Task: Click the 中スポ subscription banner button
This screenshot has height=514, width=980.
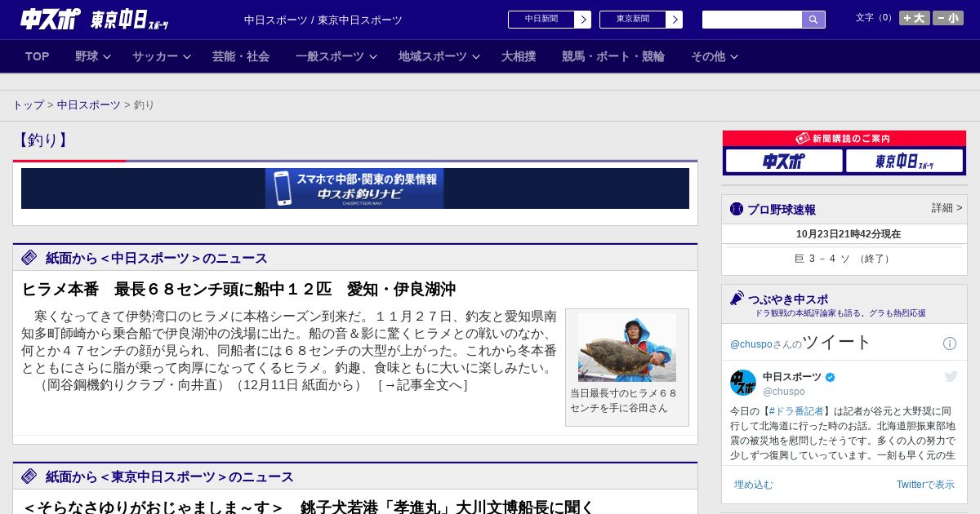Action: point(784,162)
